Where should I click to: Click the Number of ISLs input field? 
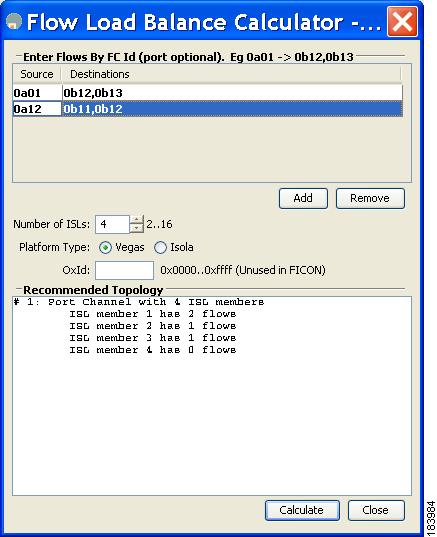(x=112, y=224)
